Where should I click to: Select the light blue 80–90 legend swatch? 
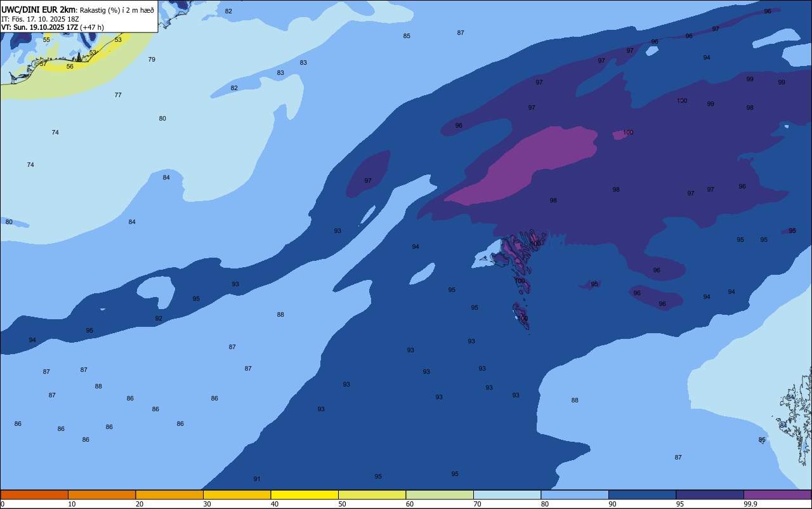point(575,494)
